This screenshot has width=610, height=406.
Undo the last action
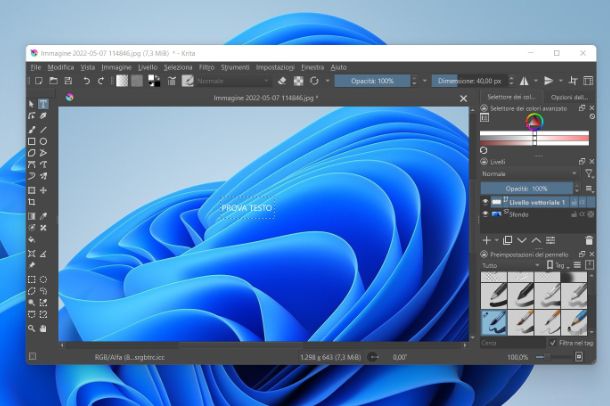[x=86, y=80]
